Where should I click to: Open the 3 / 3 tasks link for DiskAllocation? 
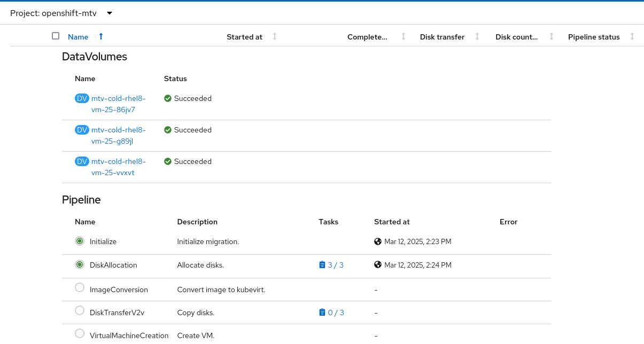click(x=336, y=265)
